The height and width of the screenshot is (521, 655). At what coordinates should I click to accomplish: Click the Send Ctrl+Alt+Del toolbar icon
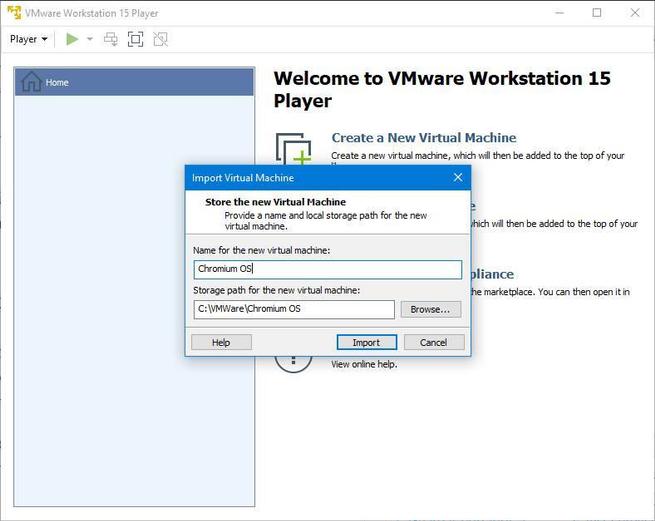(x=111, y=39)
